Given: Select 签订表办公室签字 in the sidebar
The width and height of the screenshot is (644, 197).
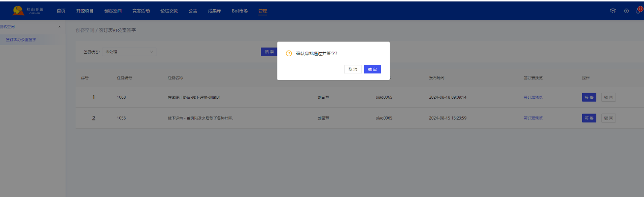Looking at the screenshot, I should (x=21, y=39).
